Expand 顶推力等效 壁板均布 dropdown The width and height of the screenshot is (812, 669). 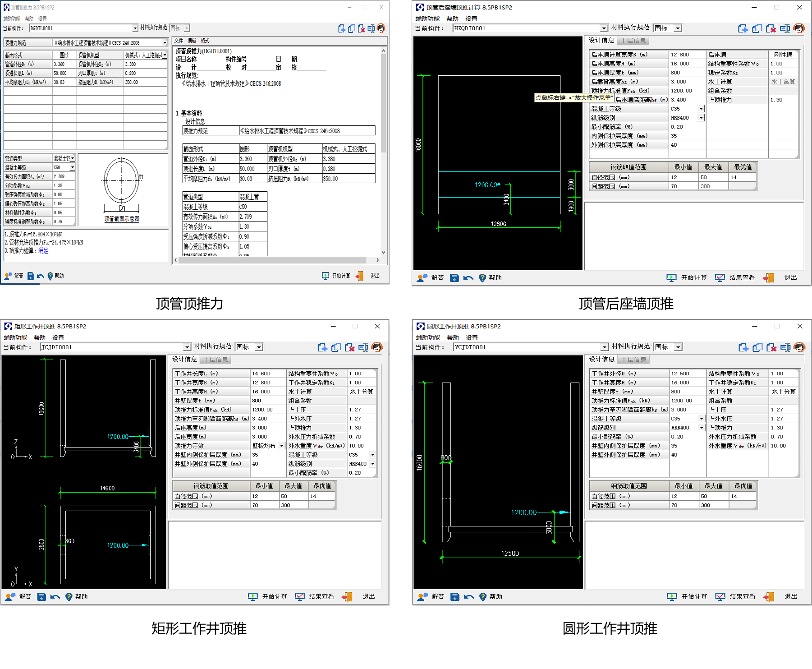click(x=281, y=446)
